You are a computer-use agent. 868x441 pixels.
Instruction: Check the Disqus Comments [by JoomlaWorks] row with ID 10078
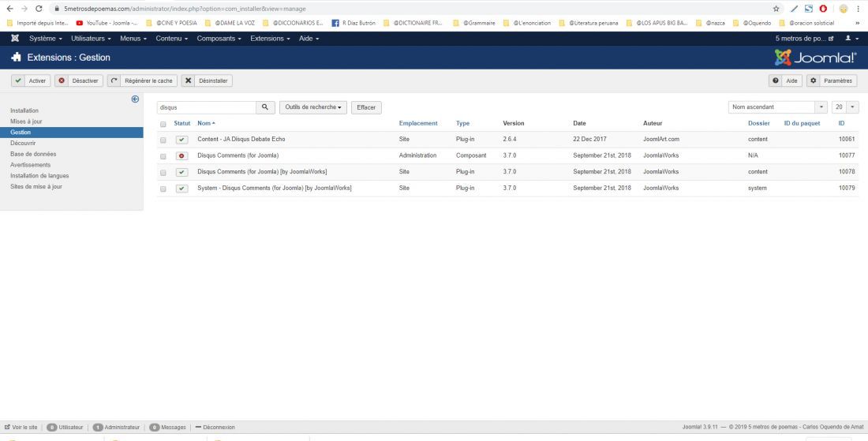163,173
